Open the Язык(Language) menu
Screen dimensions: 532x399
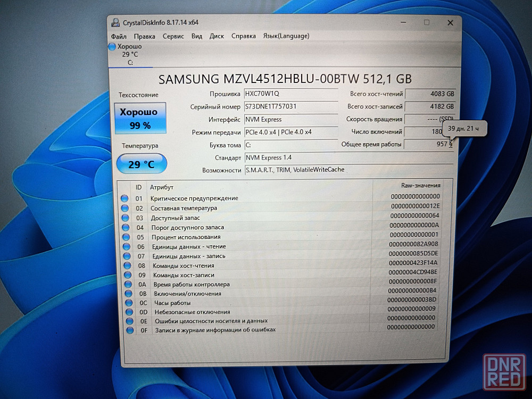click(286, 36)
